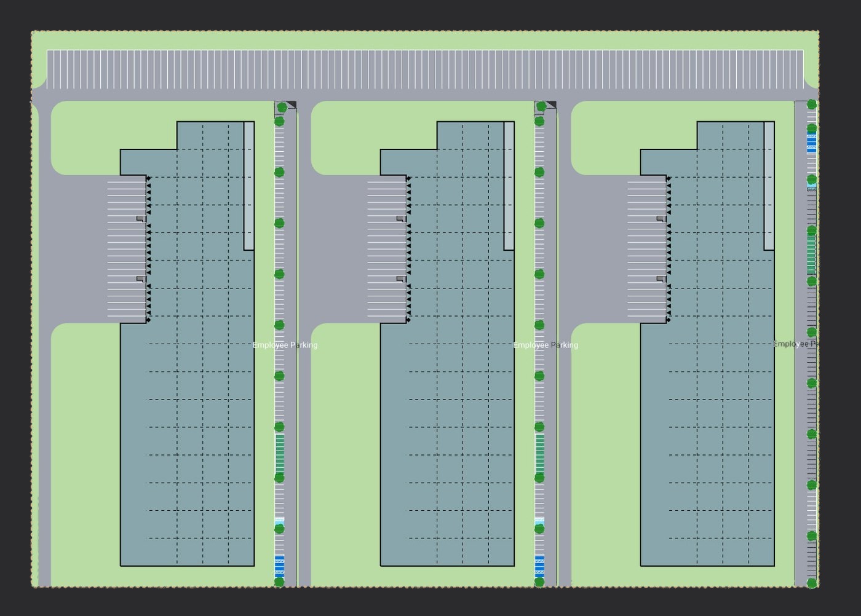
Task: Select the right warehouse building footprint
Action: (707, 344)
